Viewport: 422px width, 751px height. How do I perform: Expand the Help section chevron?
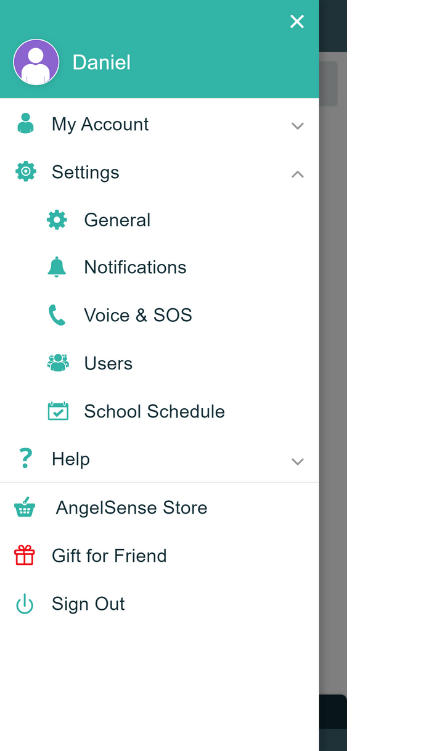297,461
